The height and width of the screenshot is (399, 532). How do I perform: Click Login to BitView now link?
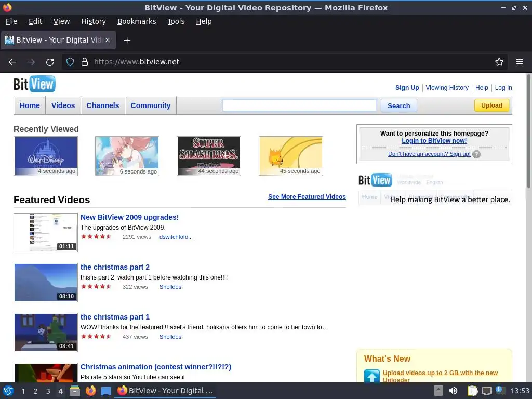pos(434,141)
